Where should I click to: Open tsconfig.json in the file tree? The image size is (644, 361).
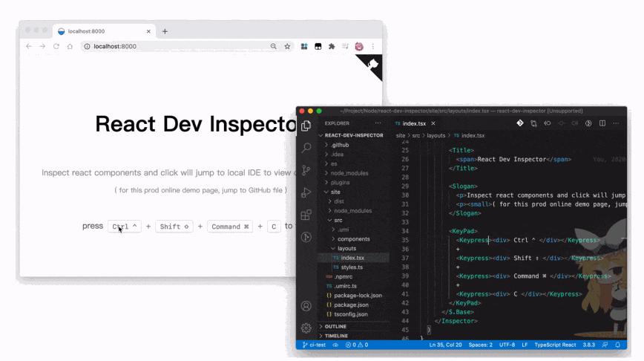[x=351, y=314]
